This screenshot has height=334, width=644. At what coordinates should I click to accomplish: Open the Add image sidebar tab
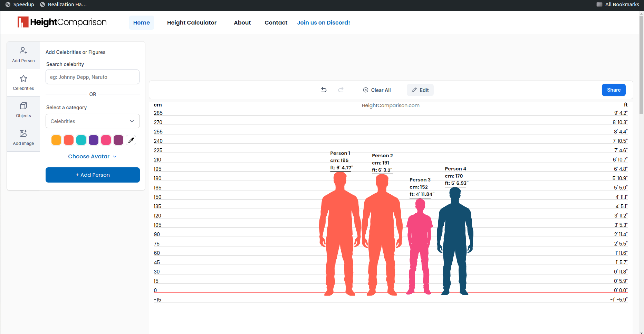click(23, 138)
